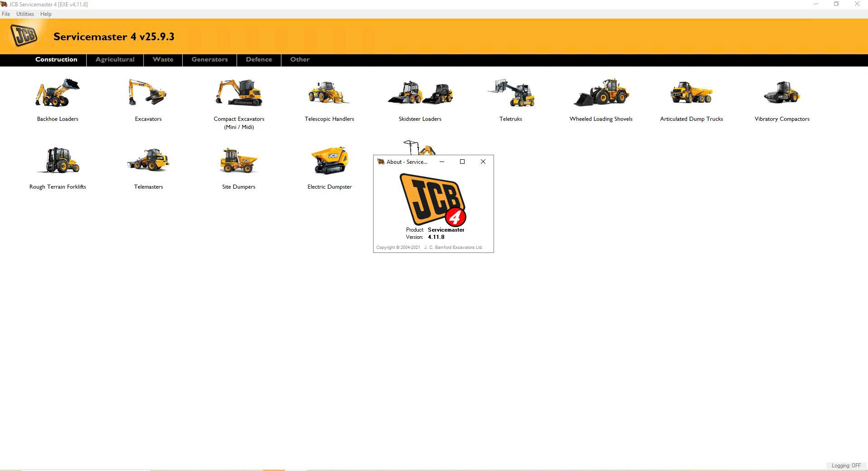Click the Vibratory Compactors label
The image size is (868, 471).
[782, 119]
